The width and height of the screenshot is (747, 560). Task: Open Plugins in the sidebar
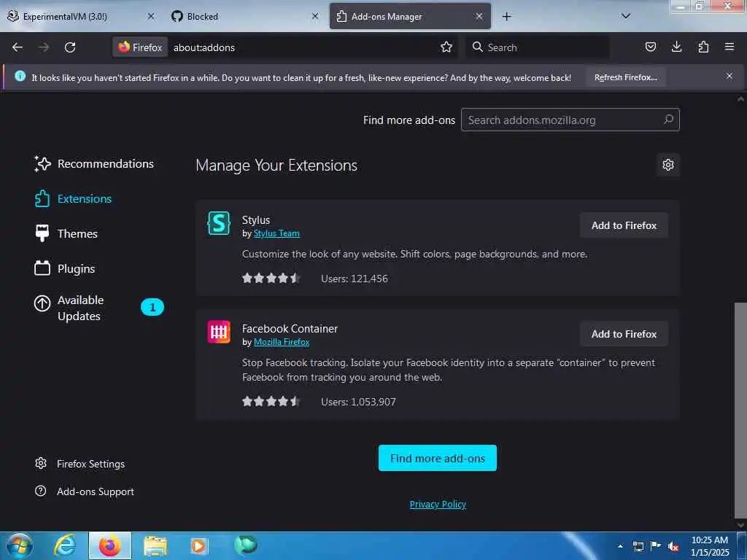[65, 268]
